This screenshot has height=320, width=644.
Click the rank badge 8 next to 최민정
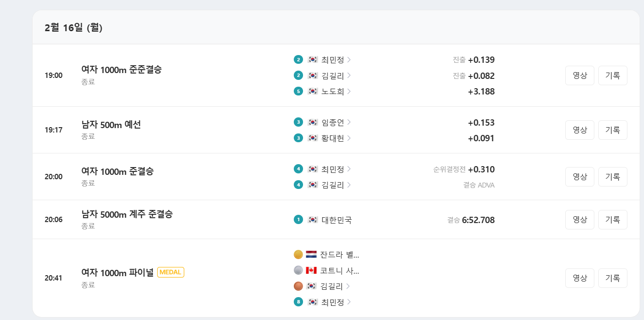coord(299,302)
